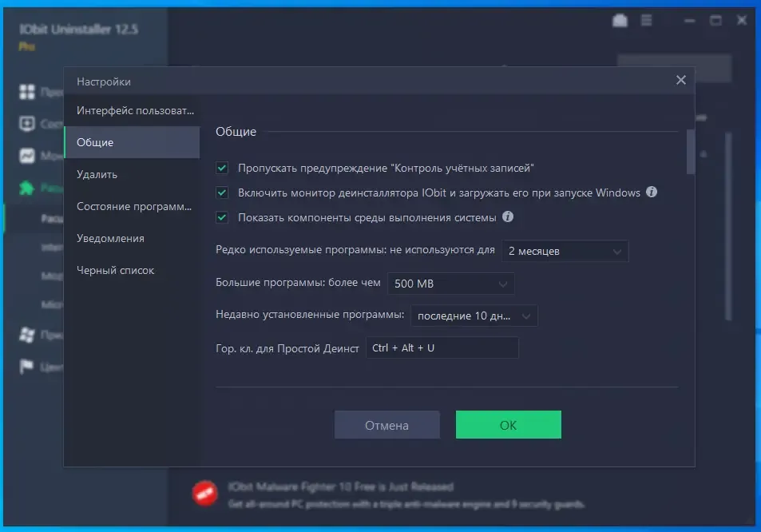Click the green extensions icon in sidebar

tap(26, 188)
